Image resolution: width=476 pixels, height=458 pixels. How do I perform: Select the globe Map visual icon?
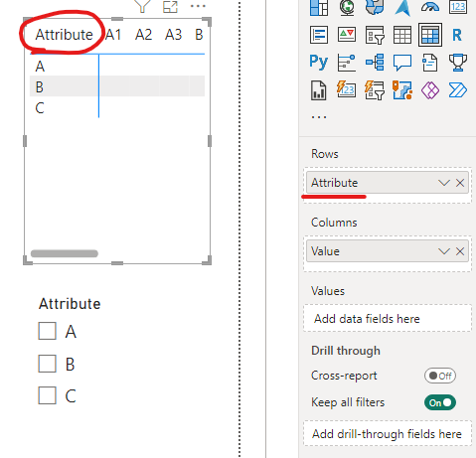(347, 7)
